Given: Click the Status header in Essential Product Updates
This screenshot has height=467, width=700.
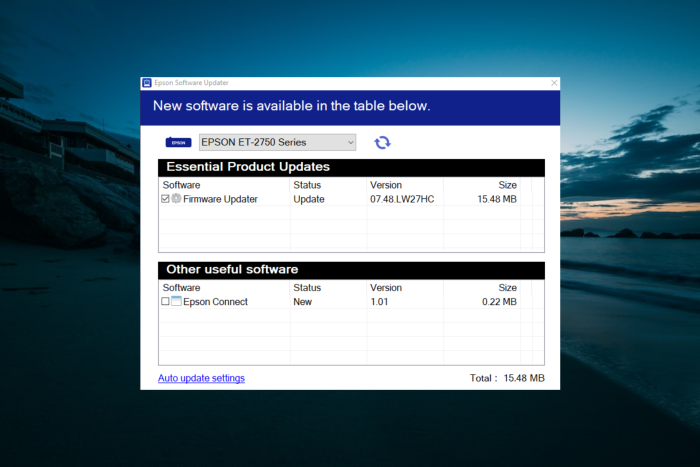Looking at the screenshot, I should 307,185.
